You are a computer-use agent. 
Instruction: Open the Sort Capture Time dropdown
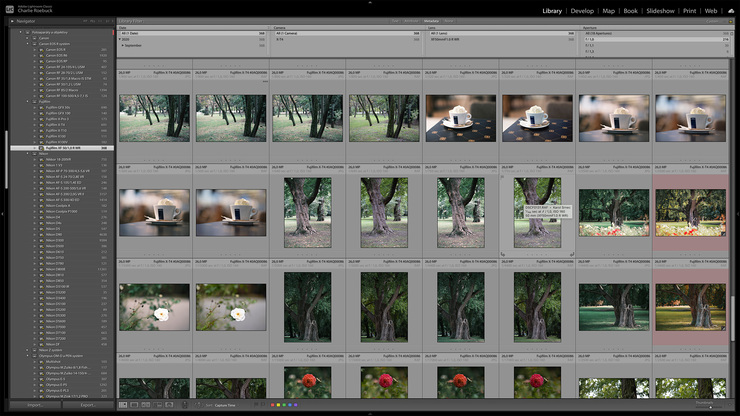click(x=225, y=405)
